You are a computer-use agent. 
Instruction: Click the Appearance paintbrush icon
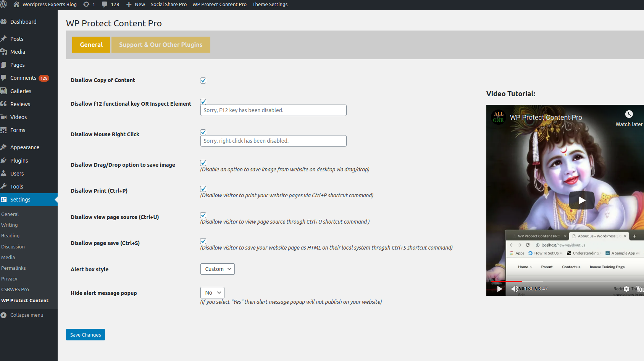click(x=4, y=147)
